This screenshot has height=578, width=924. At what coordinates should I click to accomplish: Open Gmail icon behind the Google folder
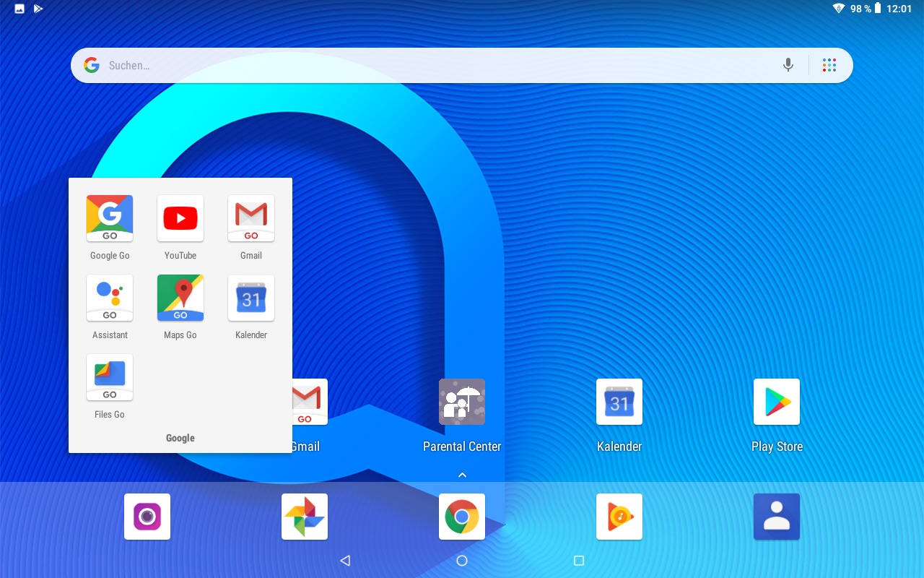click(x=310, y=402)
